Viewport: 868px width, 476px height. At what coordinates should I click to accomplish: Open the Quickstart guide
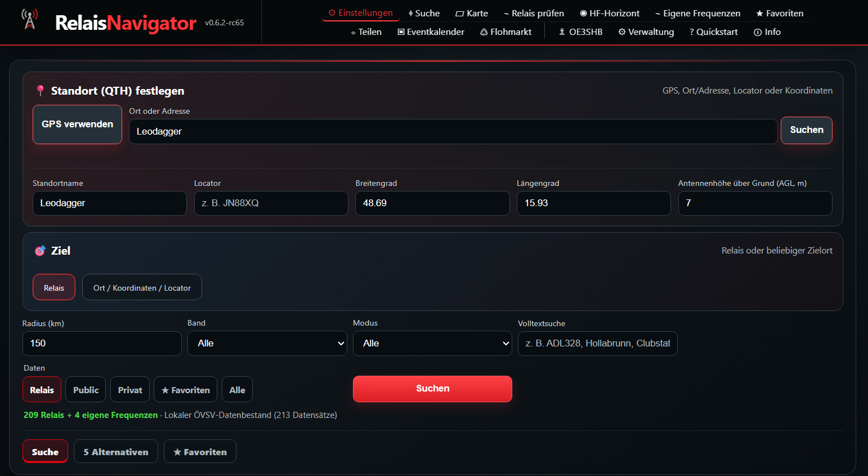tap(714, 32)
